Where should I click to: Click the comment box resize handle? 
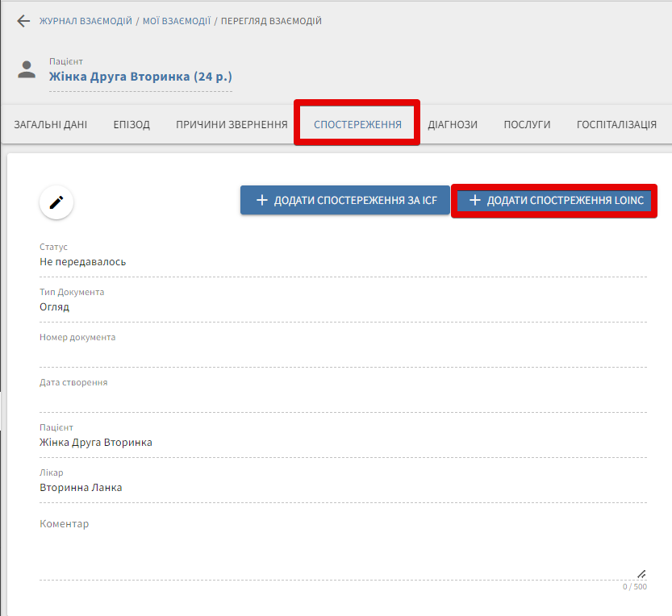click(x=641, y=574)
